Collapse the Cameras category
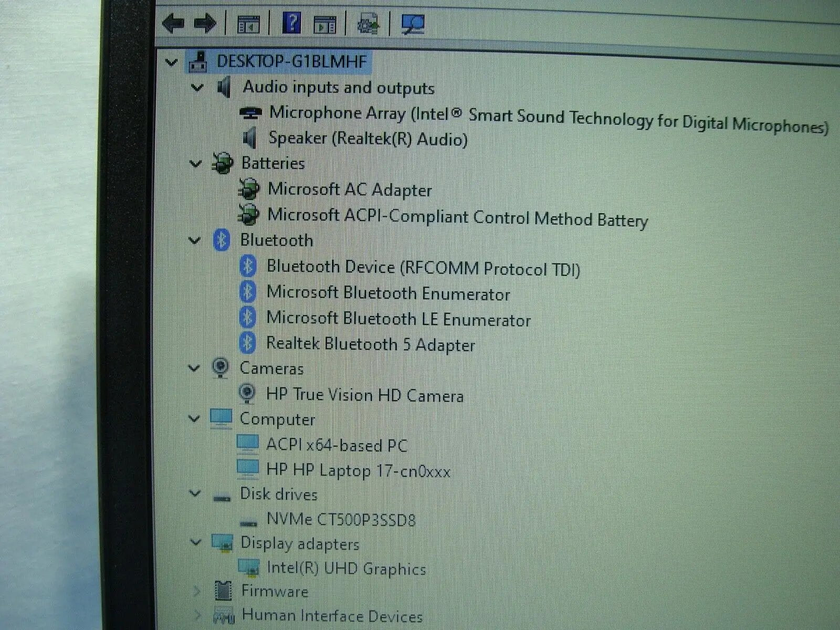Image resolution: width=840 pixels, height=630 pixels. click(x=194, y=368)
